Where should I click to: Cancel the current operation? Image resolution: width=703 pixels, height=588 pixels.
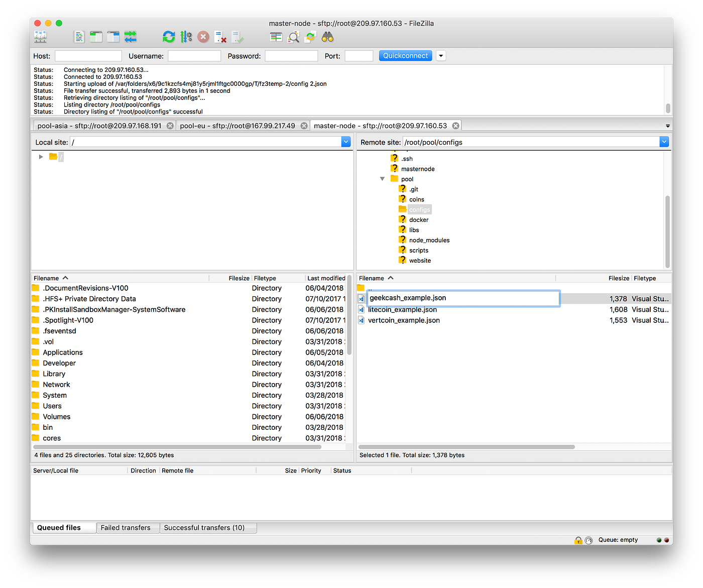pos(203,37)
